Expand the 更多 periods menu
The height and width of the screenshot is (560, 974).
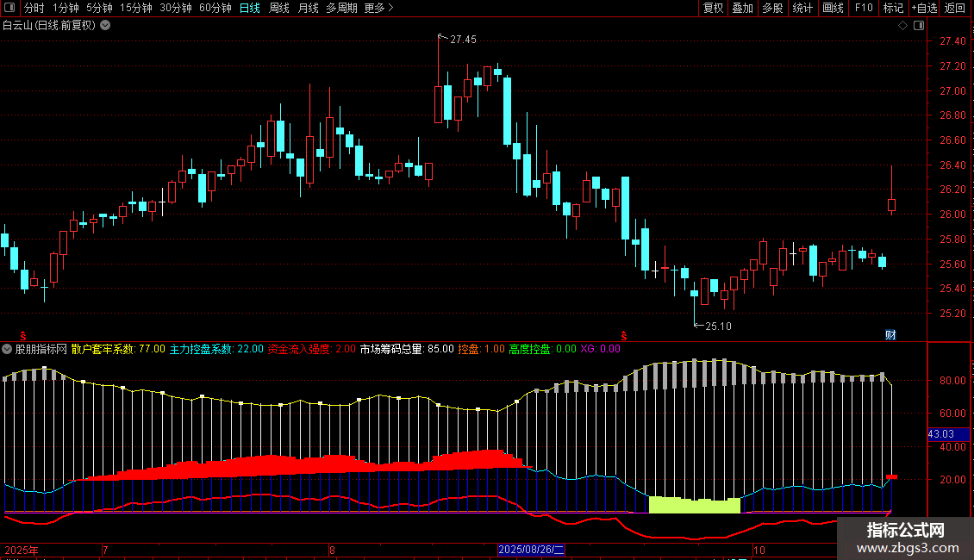coord(378,8)
